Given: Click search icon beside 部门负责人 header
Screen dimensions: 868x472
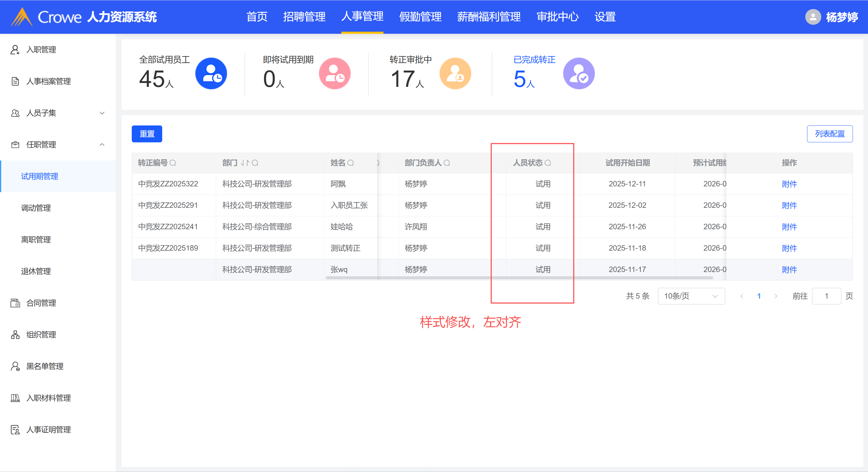Looking at the screenshot, I should [447, 163].
